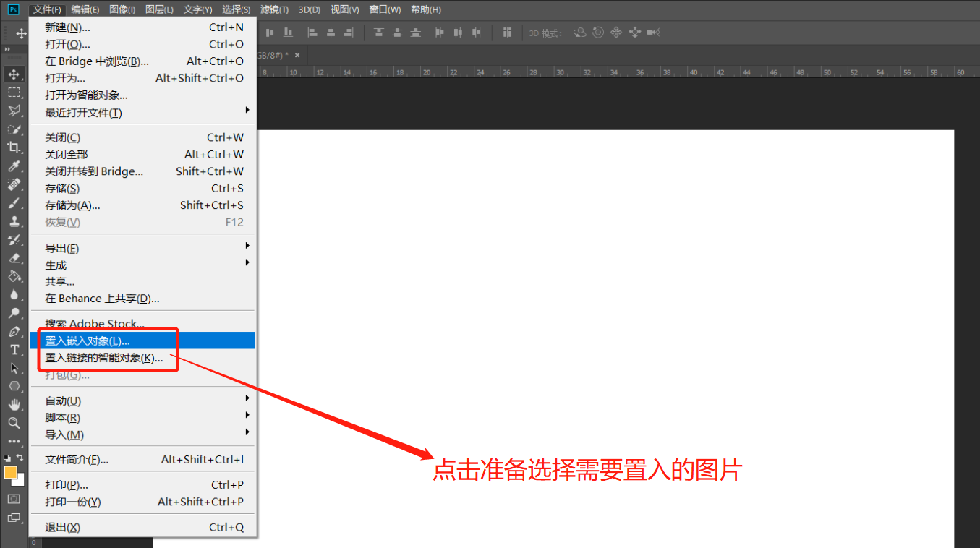Click the 3D pan mode icon
This screenshot has height=548, width=980.
click(616, 33)
